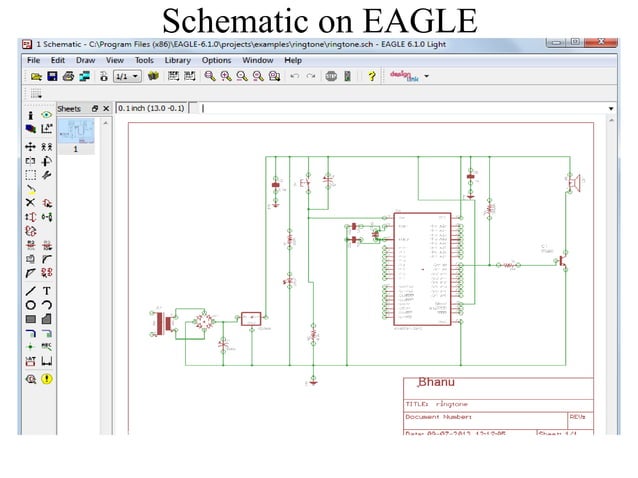Select the Delete X tool
The width and height of the screenshot is (638, 478).
[x=31, y=203]
